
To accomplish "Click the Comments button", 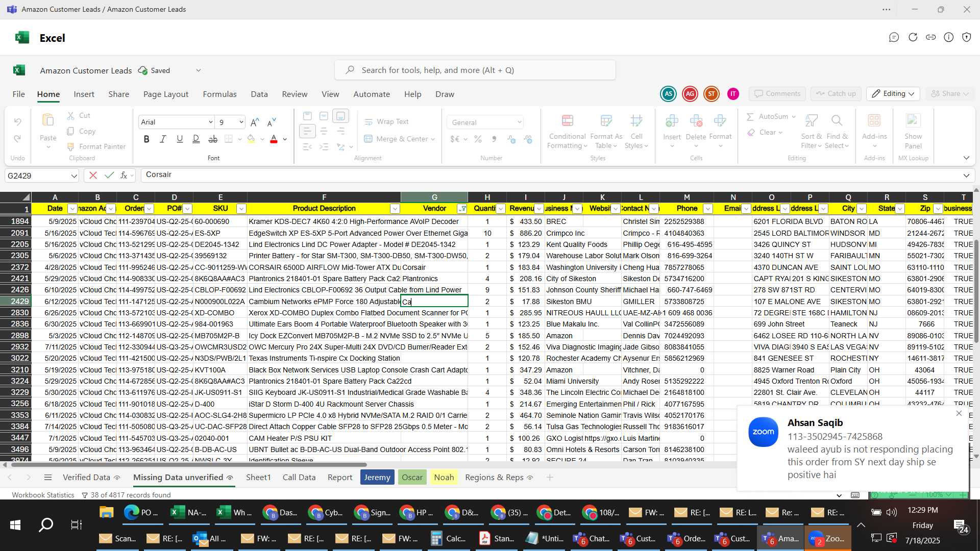I will click(777, 94).
